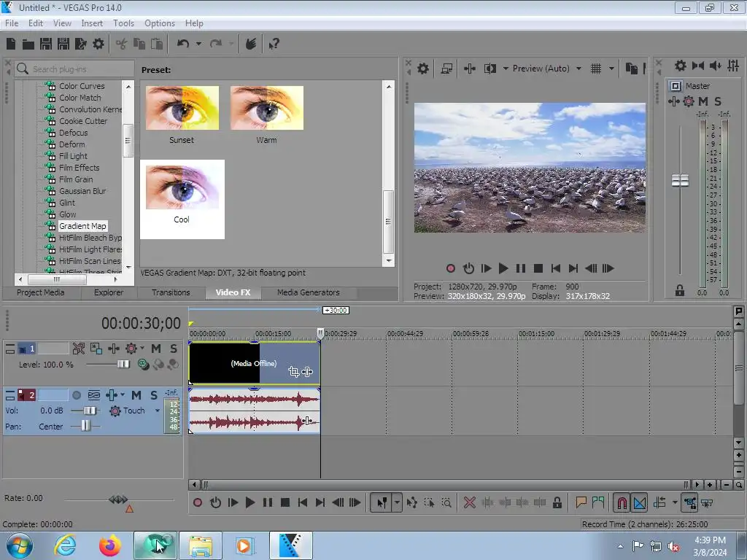Toggle Master bus mute M button
The image size is (747, 560).
pyautogui.click(x=703, y=101)
